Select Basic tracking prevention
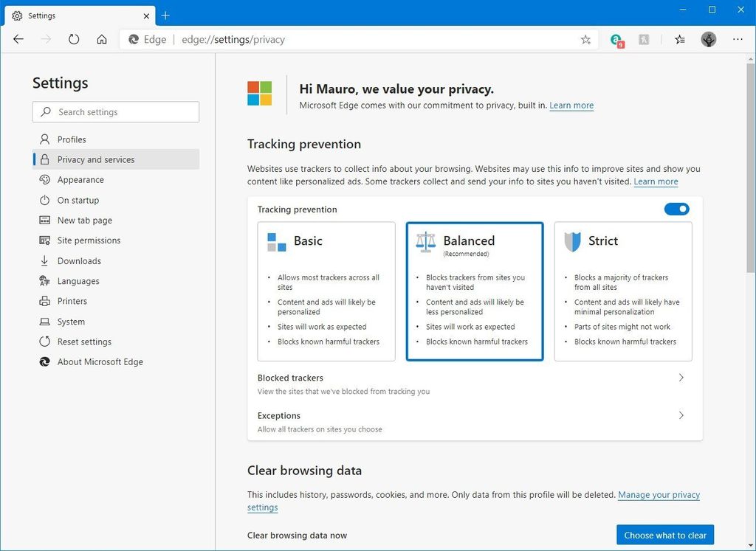 (x=326, y=291)
